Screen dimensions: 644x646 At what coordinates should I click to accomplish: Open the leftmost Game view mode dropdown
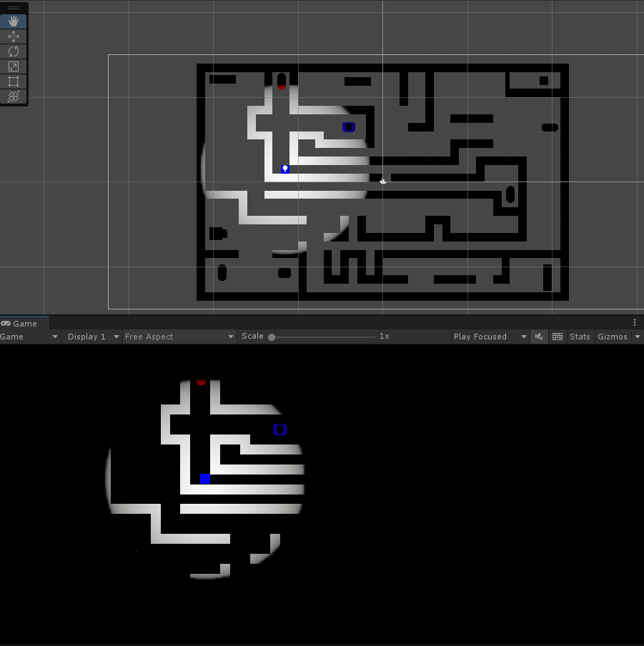click(29, 336)
